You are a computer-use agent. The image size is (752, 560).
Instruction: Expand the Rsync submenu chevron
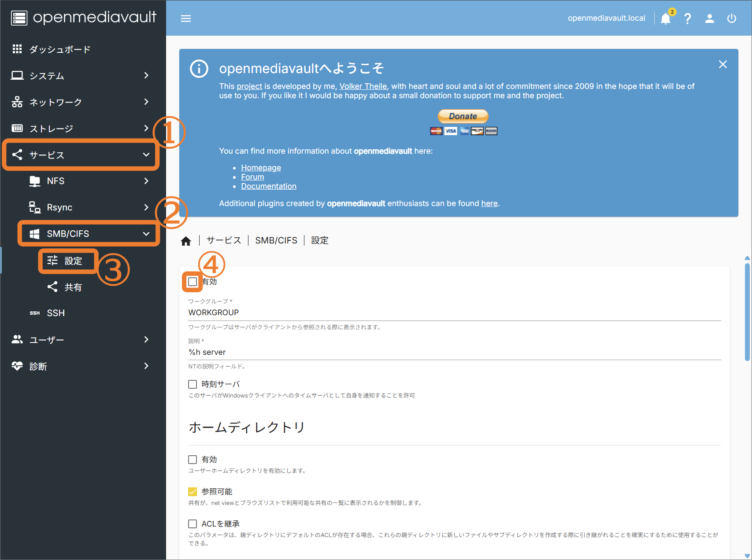pyautogui.click(x=146, y=207)
